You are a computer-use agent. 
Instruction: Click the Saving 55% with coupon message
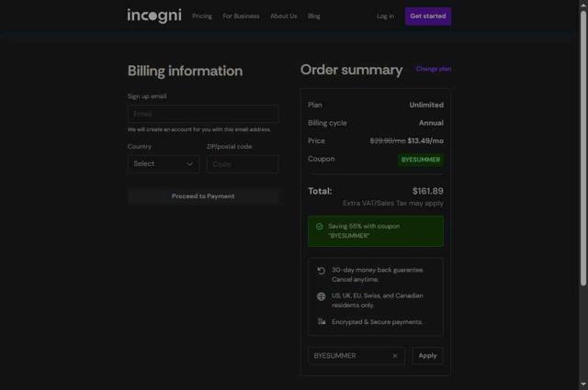click(364, 230)
